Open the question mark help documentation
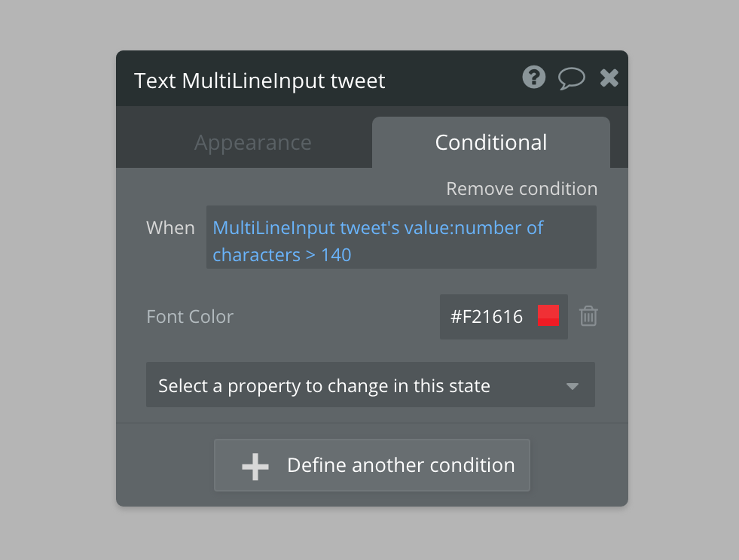Image resolution: width=739 pixels, height=560 pixels. coord(534,78)
